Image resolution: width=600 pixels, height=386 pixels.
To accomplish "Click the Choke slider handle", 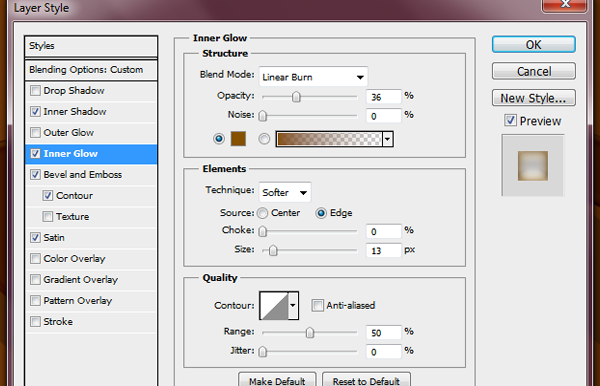I will coord(262,231).
